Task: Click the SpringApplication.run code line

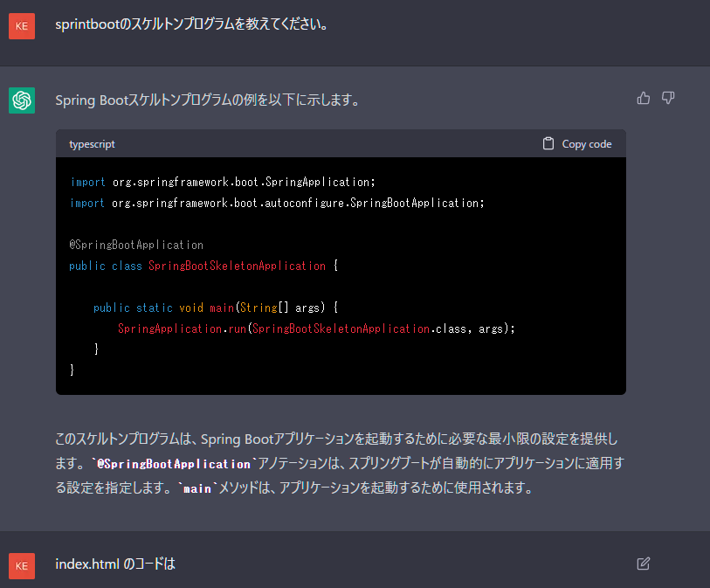Action: (316, 329)
